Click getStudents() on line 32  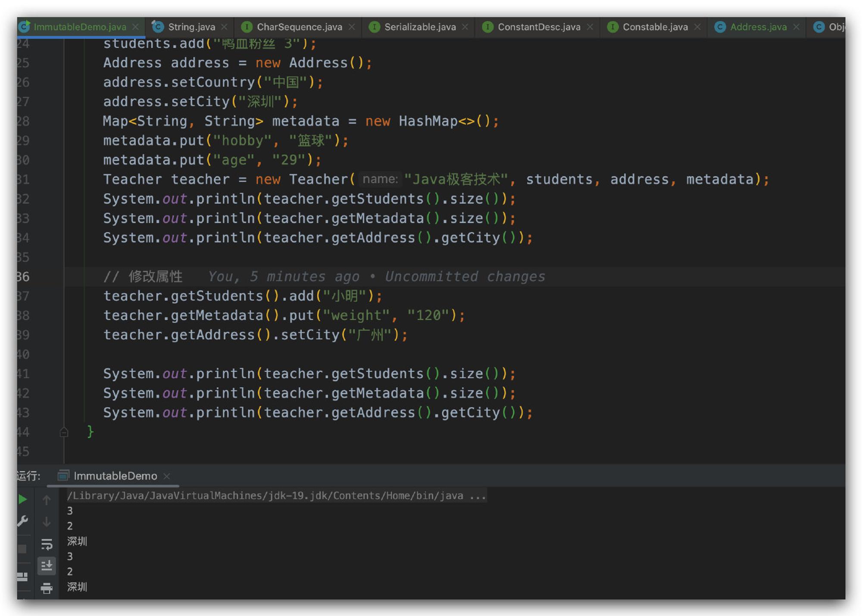pos(385,199)
